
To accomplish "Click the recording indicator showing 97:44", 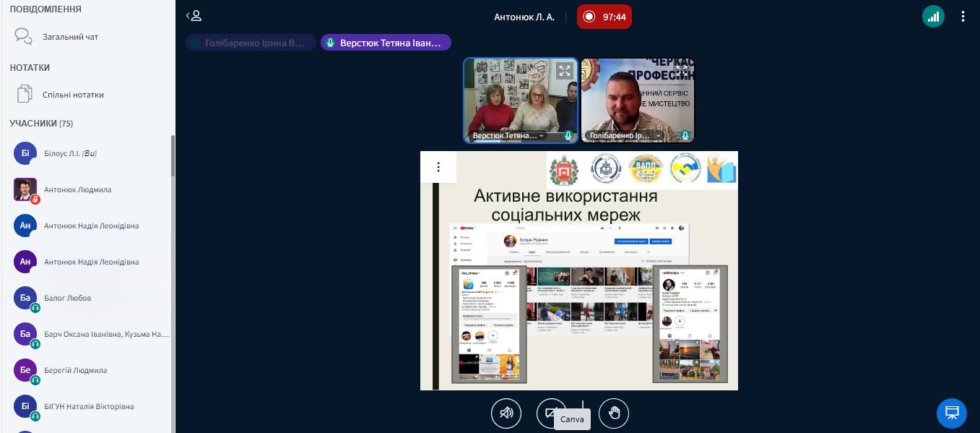I will pyautogui.click(x=604, y=17).
